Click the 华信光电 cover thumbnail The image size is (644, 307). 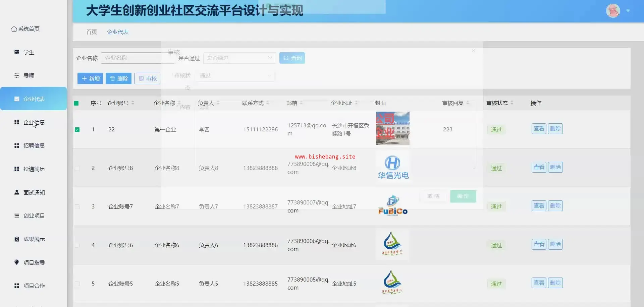tap(392, 167)
